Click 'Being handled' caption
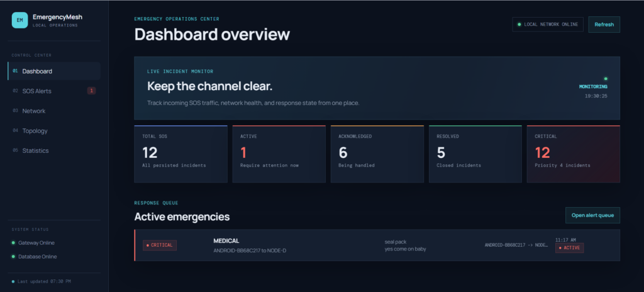Screen dimensions: 644x292 tap(357, 166)
